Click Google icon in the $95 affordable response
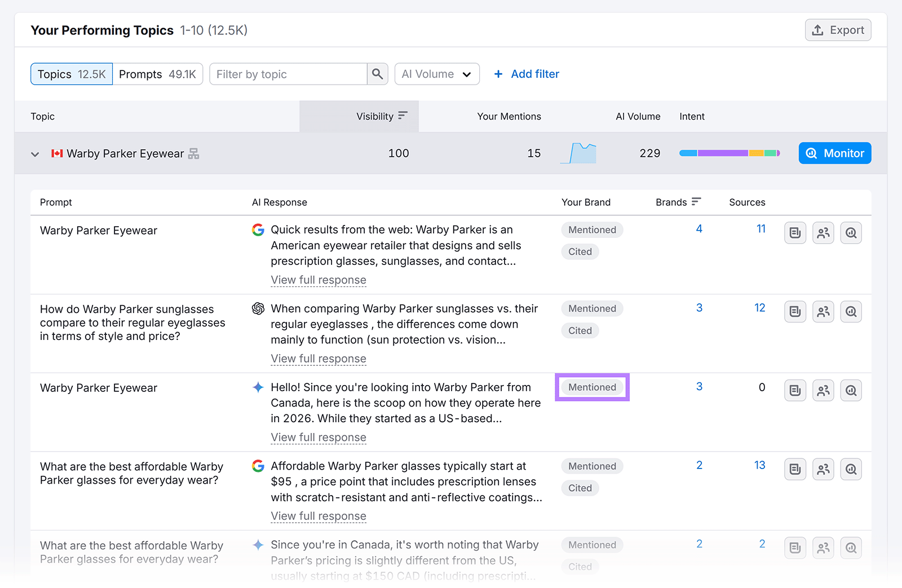The height and width of the screenshot is (588, 902). pos(258,466)
